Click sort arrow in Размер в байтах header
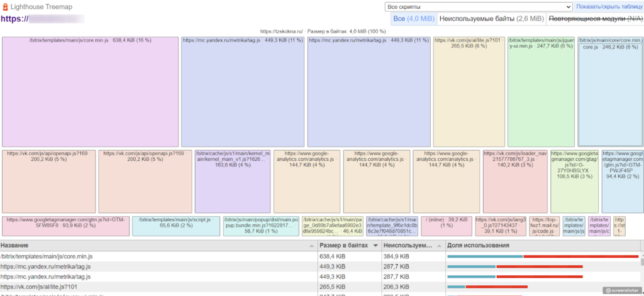 (376, 245)
